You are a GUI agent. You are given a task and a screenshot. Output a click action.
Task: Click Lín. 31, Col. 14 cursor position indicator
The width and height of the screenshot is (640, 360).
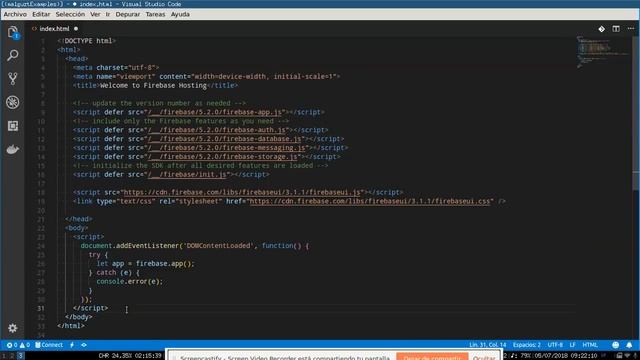(487, 345)
